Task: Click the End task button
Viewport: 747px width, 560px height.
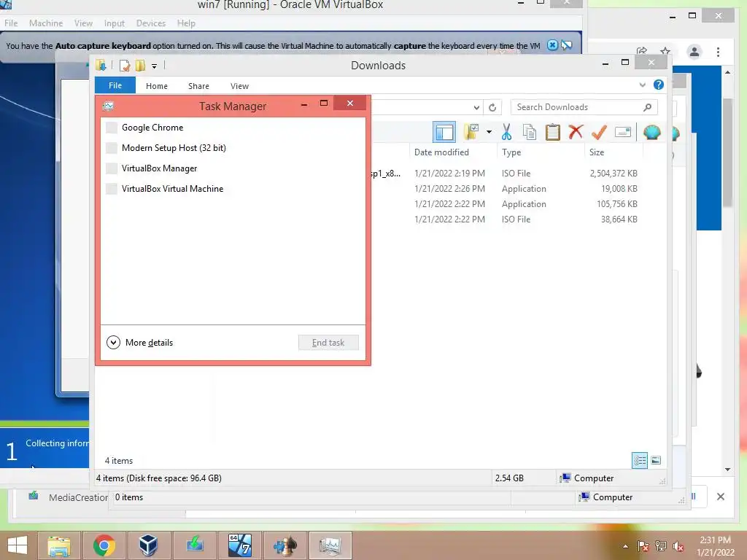Action: 328,343
